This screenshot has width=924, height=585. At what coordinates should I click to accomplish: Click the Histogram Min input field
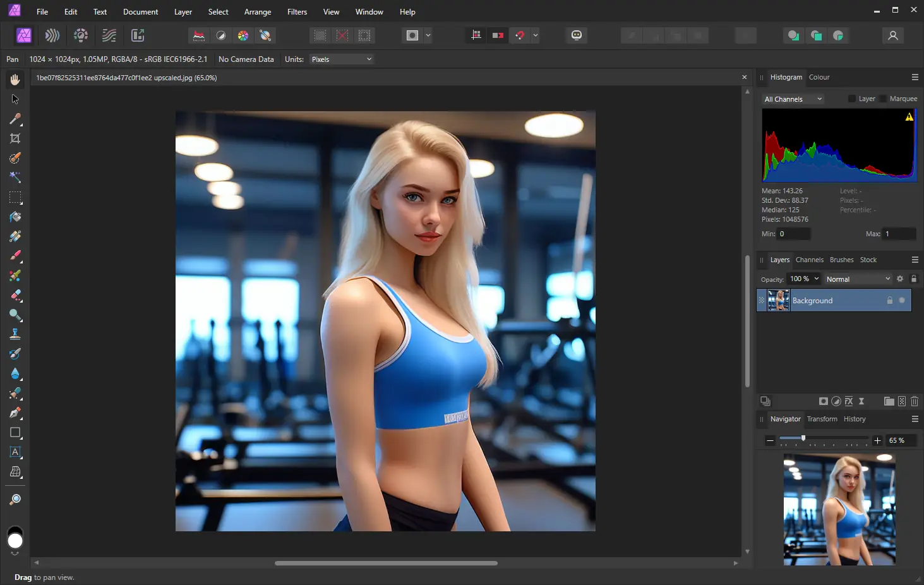[x=793, y=234]
